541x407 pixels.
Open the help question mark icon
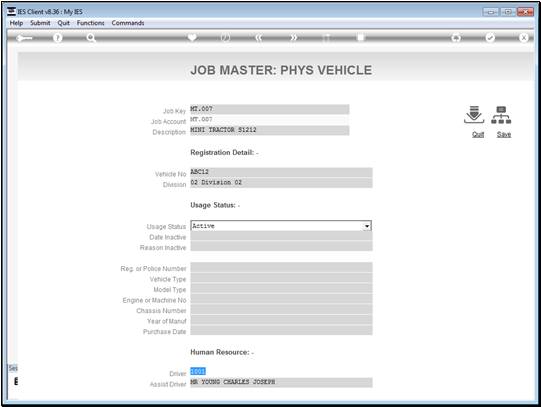click(58, 38)
